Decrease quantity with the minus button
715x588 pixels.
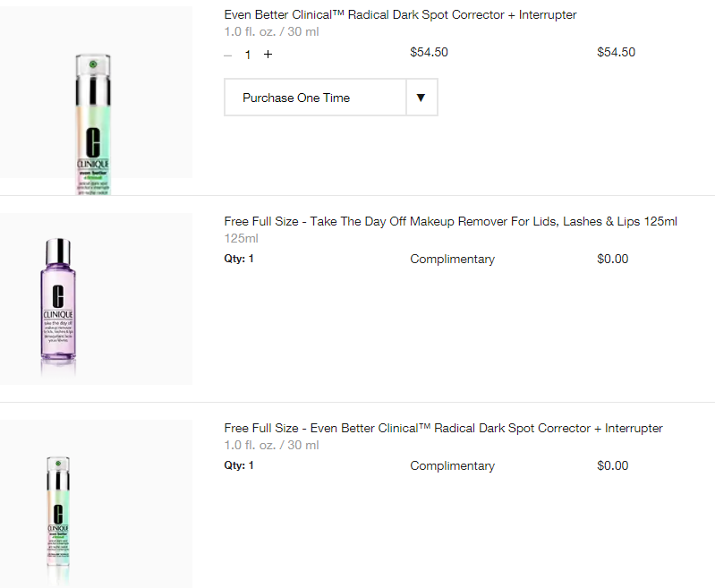point(228,55)
